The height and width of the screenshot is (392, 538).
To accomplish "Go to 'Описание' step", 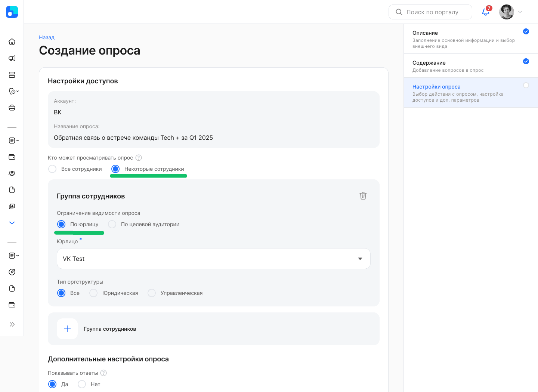I will pos(471,39).
